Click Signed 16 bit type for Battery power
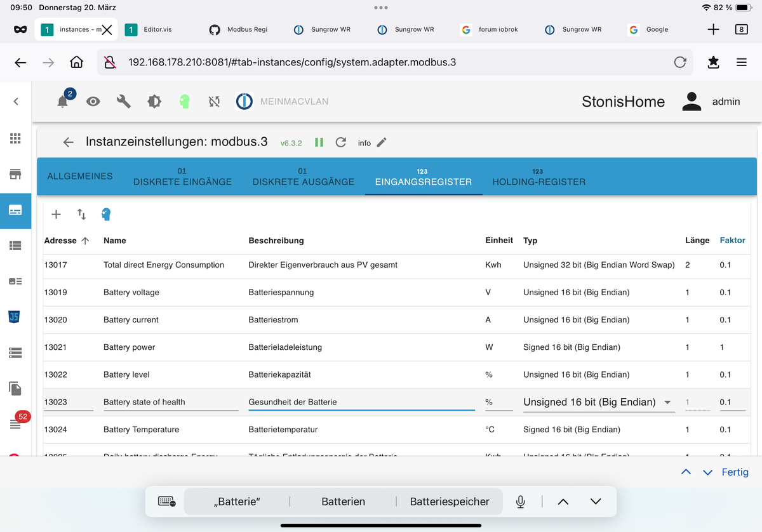This screenshot has width=762, height=532. pos(571,347)
